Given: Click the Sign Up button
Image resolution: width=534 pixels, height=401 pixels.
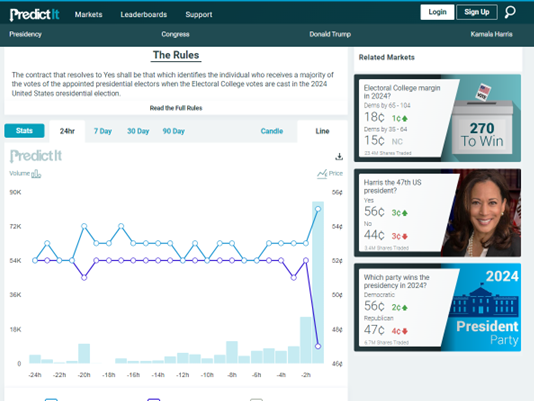Looking at the screenshot, I should click(477, 12).
